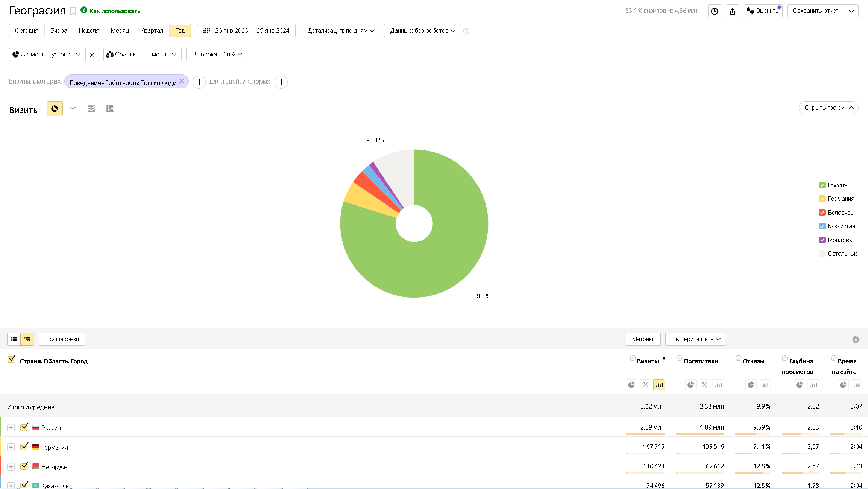Screen dimensions: 868x489
Task: Uncheck the Россия table row checkbox
Action: 24,427
